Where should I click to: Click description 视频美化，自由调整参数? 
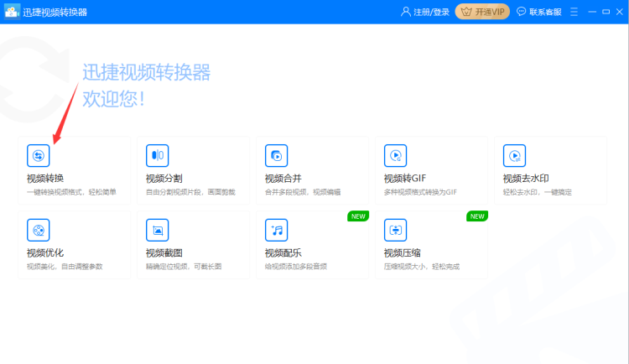tap(65, 267)
